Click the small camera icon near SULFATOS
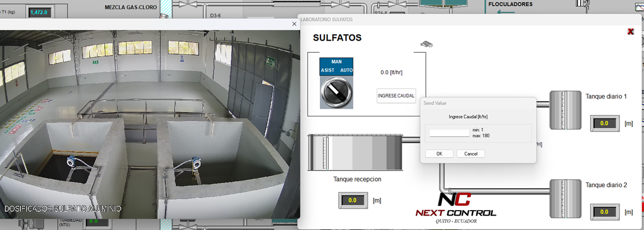The image size is (644, 230). [426, 44]
